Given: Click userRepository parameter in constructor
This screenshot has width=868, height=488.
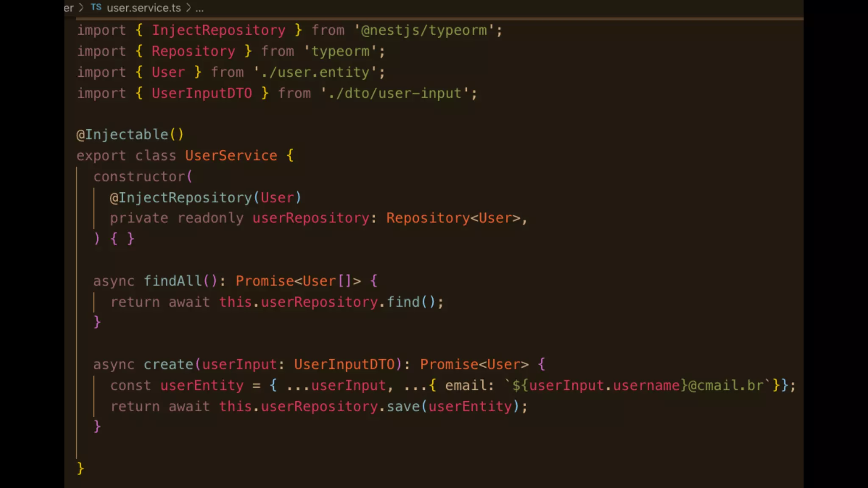Looking at the screenshot, I should click(x=311, y=218).
